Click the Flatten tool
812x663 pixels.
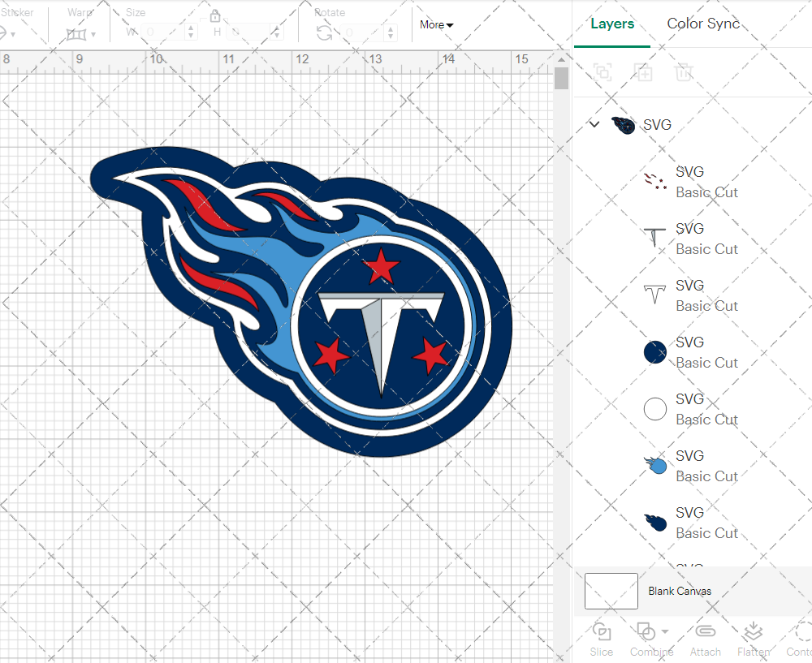753,639
